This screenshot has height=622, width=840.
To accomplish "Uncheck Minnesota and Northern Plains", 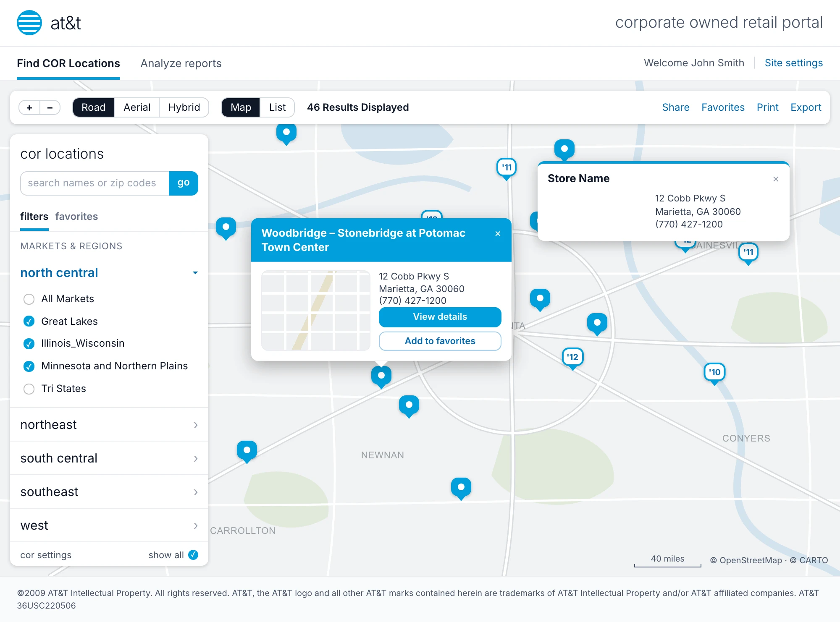I will pyautogui.click(x=29, y=366).
